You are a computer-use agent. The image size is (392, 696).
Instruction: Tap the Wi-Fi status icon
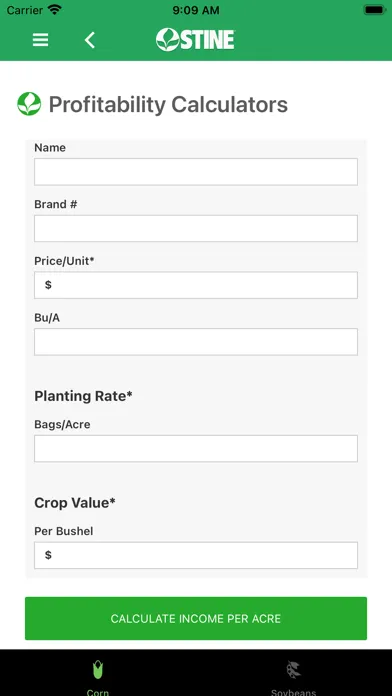coord(55,10)
